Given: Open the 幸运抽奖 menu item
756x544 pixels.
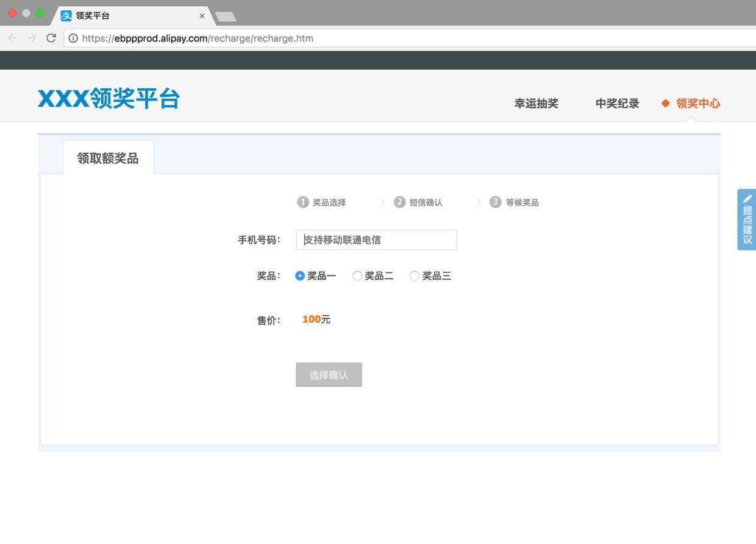Looking at the screenshot, I should 536,104.
